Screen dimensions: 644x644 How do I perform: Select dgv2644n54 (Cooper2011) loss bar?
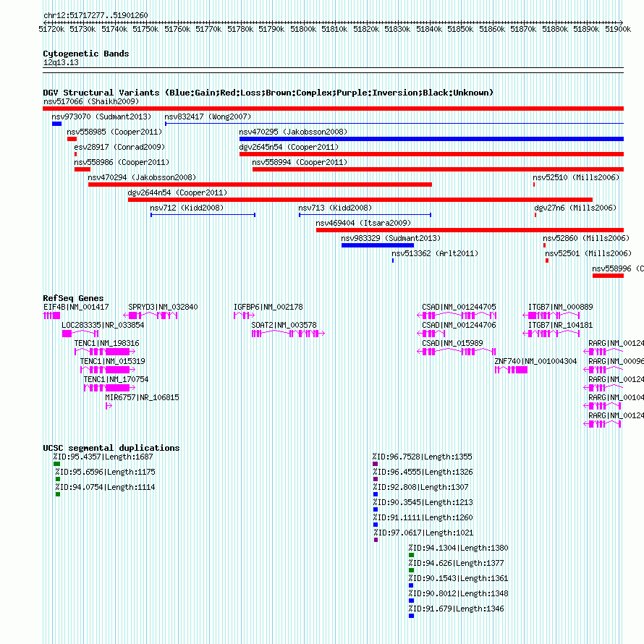tap(360, 200)
